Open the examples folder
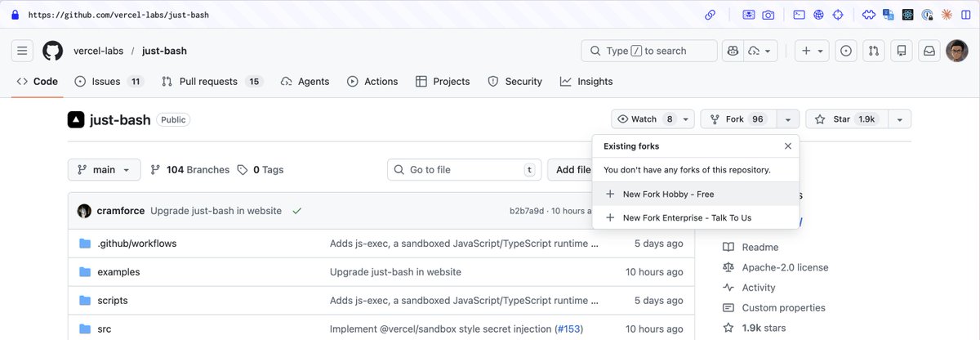The width and height of the screenshot is (980, 340). [118, 272]
